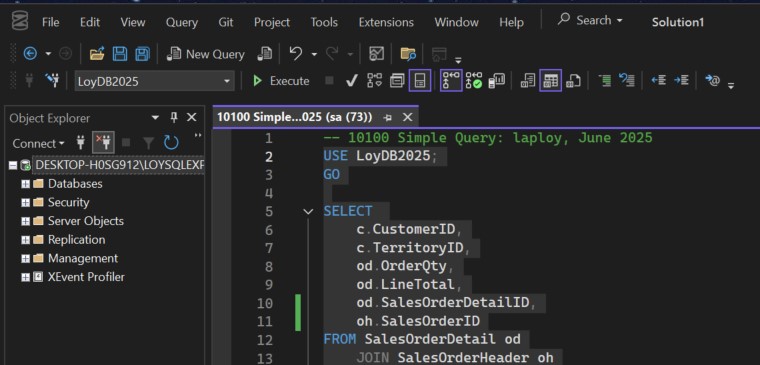Viewport: 760px width, 365px height.
Task: Close the Object Explorer panel
Action: tap(192, 117)
